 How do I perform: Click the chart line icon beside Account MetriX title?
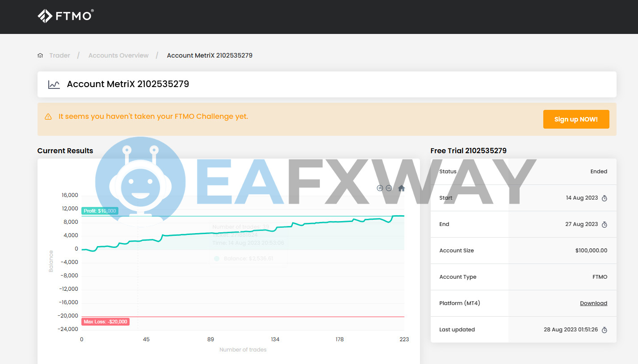pos(54,84)
